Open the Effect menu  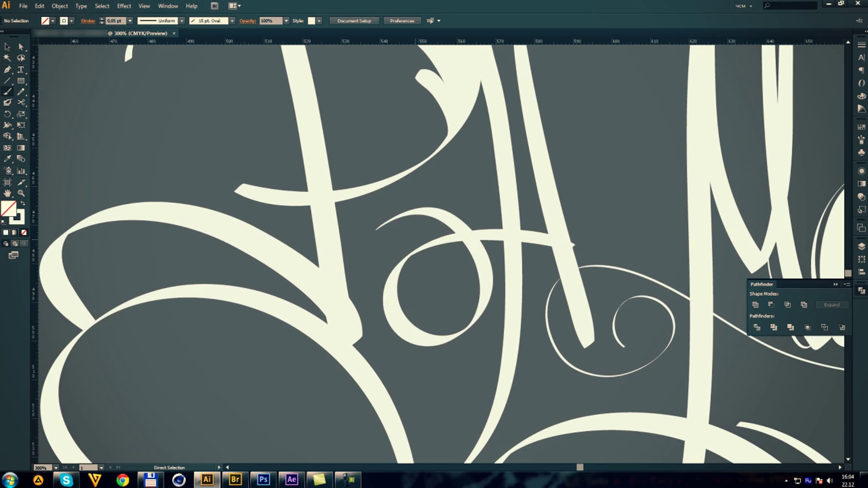(x=124, y=6)
